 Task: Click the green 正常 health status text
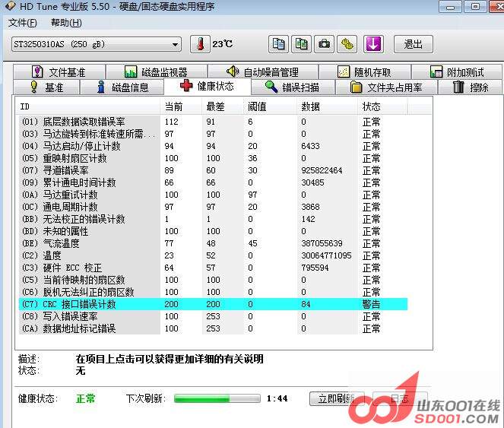point(85,399)
